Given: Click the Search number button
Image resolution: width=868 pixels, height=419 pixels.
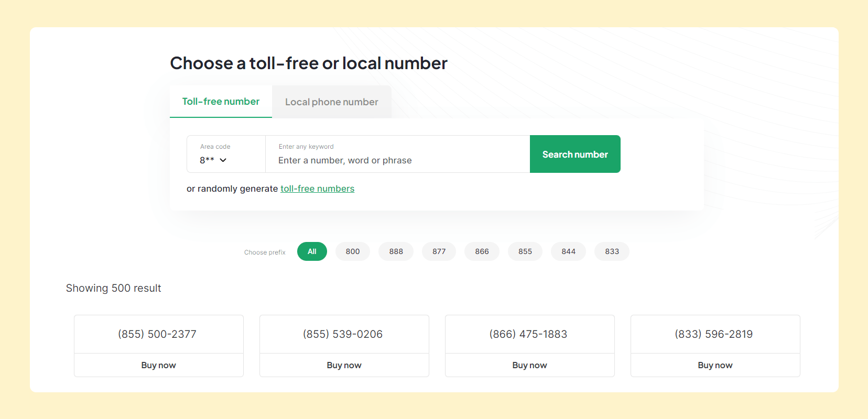Looking at the screenshot, I should coord(575,154).
